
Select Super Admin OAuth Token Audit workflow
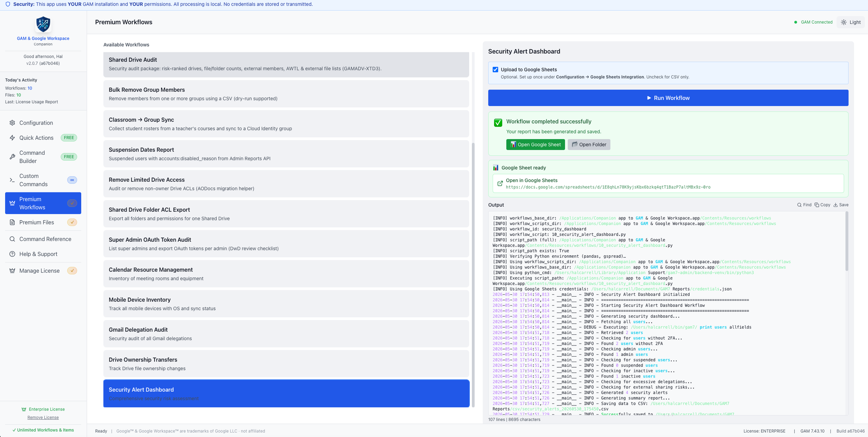tap(286, 244)
